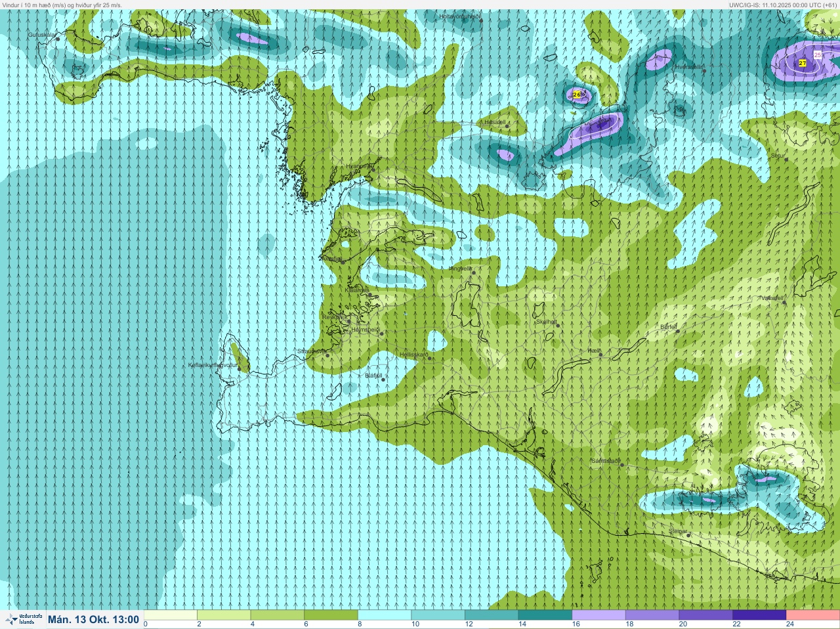Click the Hveravellir station marker

[704, 71]
